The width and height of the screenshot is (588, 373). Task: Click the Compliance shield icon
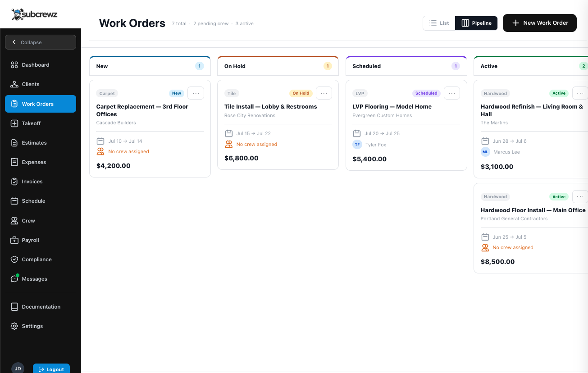(14, 259)
